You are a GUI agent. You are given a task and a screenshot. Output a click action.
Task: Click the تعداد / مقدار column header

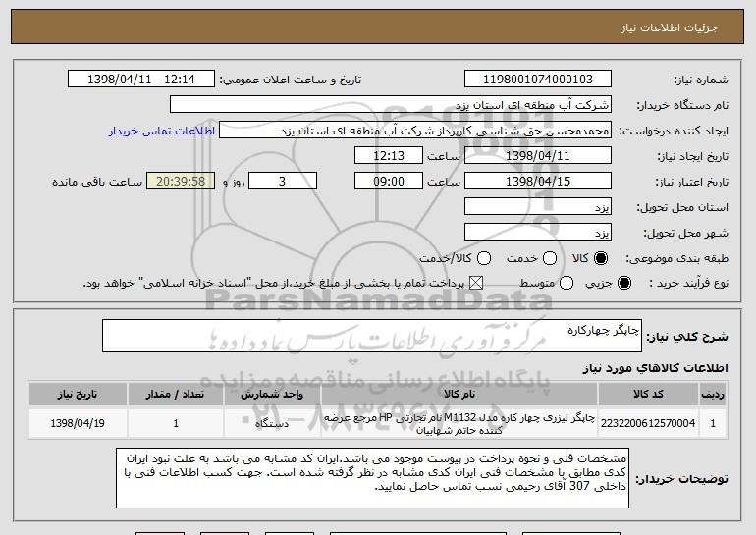point(176,395)
